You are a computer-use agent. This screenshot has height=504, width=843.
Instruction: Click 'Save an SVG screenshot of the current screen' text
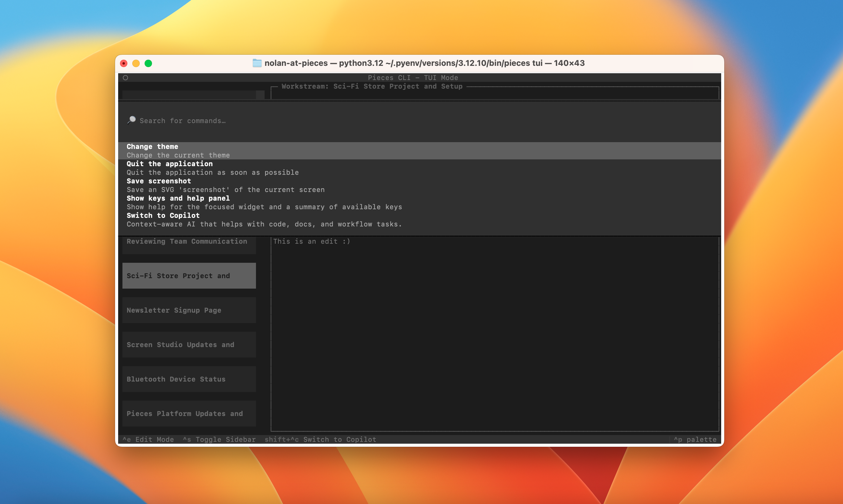[x=226, y=190]
